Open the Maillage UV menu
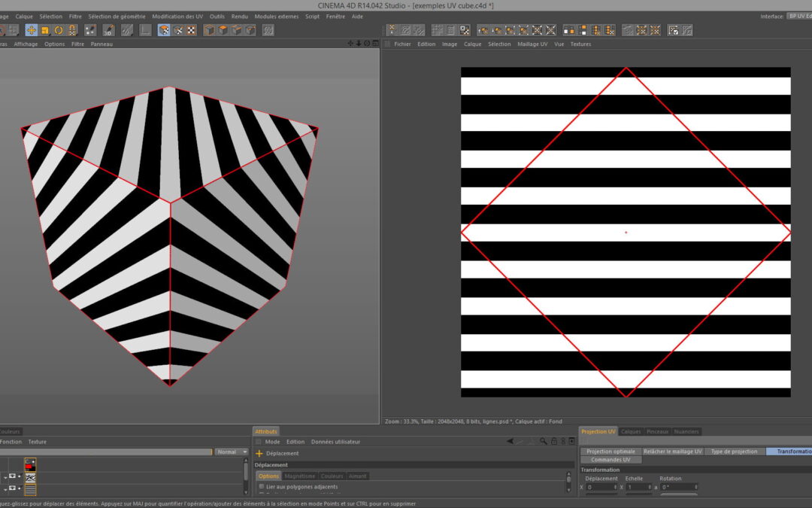Viewport: 812px width, 508px height. click(x=532, y=44)
